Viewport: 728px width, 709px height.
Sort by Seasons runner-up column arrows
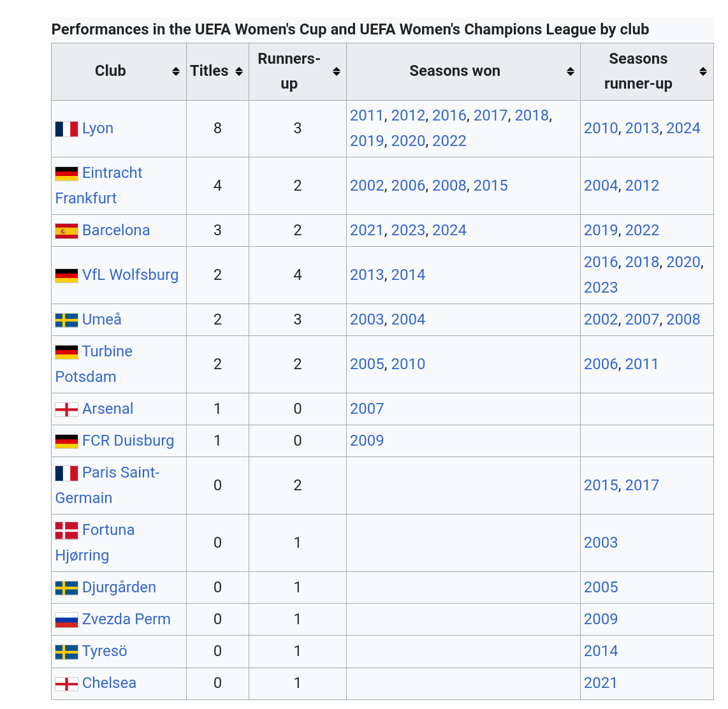pos(703,71)
